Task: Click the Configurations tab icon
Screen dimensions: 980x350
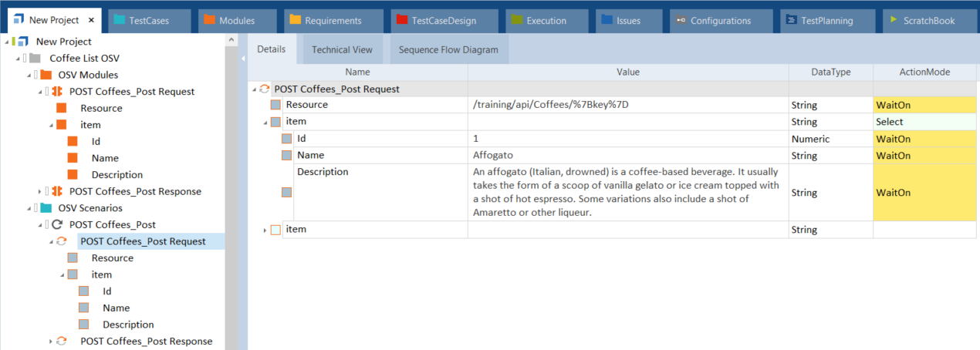Action: [x=680, y=21]
